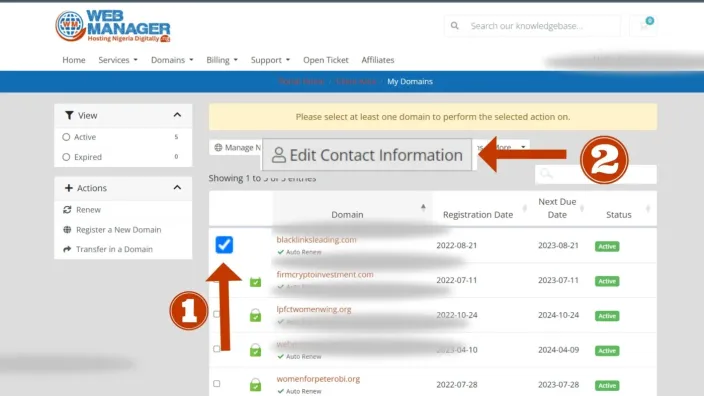
Task: Click the domain table search field
Action: pyautogui.click(x=596, y=174)
